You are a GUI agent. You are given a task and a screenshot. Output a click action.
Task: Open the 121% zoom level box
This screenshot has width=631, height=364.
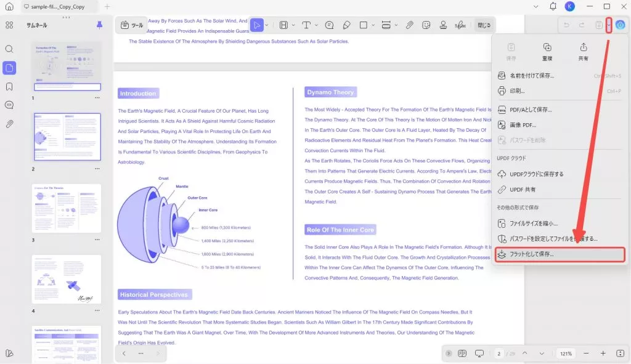566,353
